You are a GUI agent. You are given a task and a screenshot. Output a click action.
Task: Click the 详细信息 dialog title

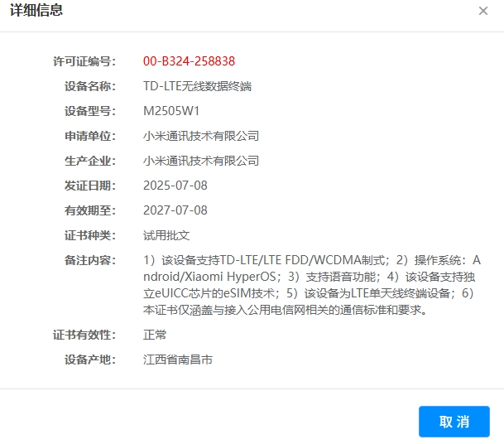[36, 11]
